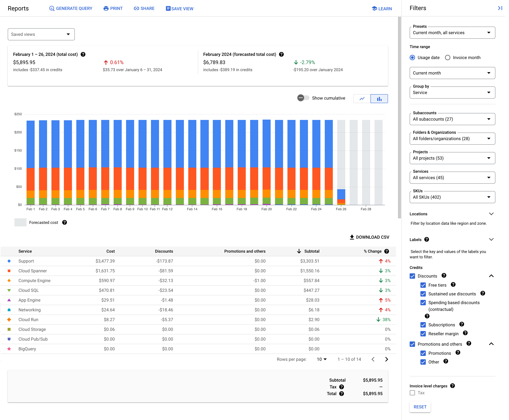Open the Saved views menu
509x420 pixels.
[x=41, y=34]
